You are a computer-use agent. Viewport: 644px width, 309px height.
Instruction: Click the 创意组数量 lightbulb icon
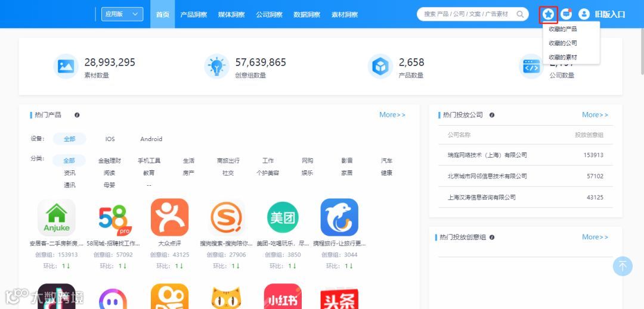(x=216, y=67)
